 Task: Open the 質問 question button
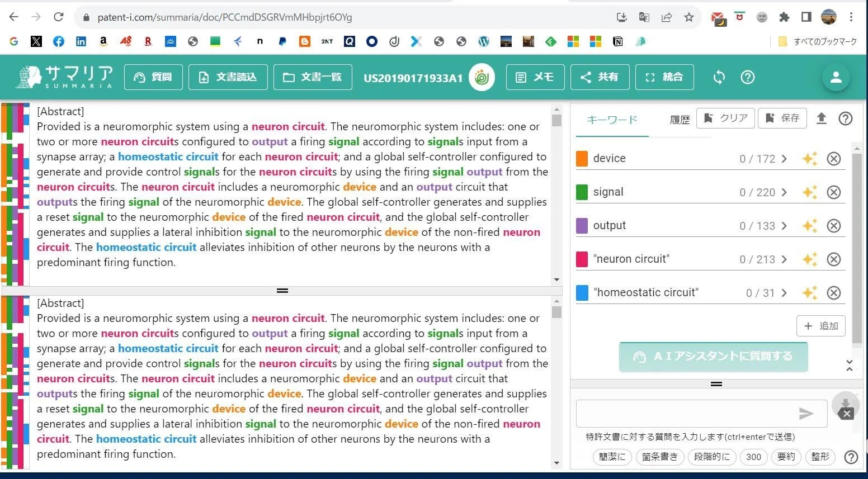point(153,77)
